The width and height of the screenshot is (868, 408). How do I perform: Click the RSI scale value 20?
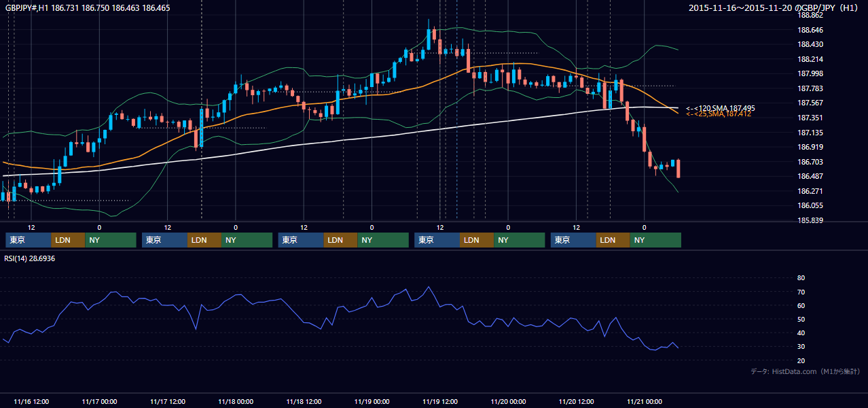tap(801, 361)
